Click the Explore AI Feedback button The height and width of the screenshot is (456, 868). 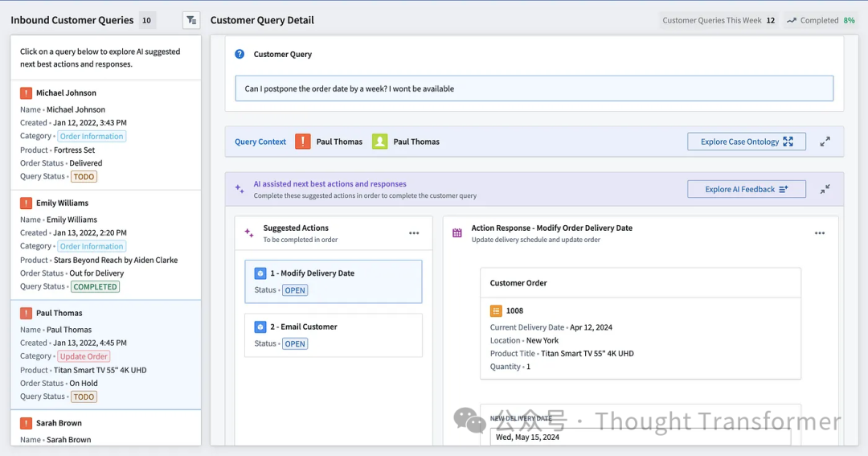[x=747, y=189]
